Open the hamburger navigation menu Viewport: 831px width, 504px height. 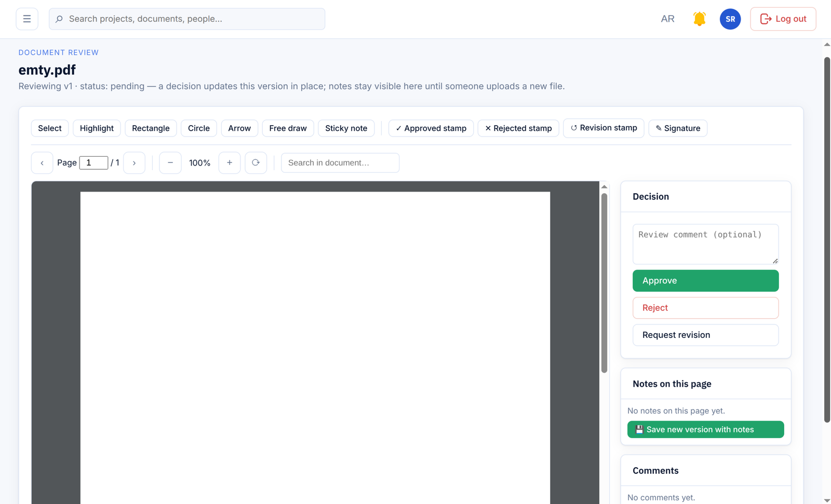[x=27, y=19]
